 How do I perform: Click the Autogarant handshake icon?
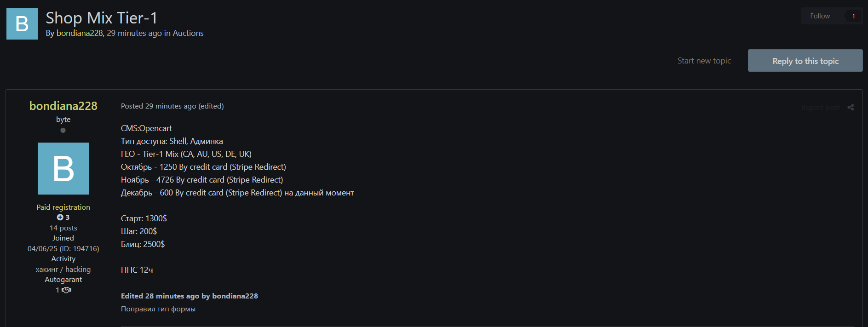pos(67,290)
